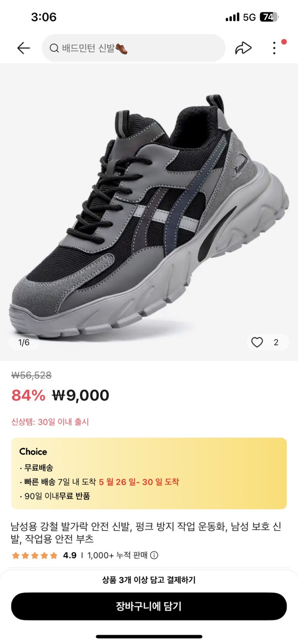This screenshot has height=644, width=298.
Task: Tap the 장바구니에 담기 button
Action: [x=149, y=606]
